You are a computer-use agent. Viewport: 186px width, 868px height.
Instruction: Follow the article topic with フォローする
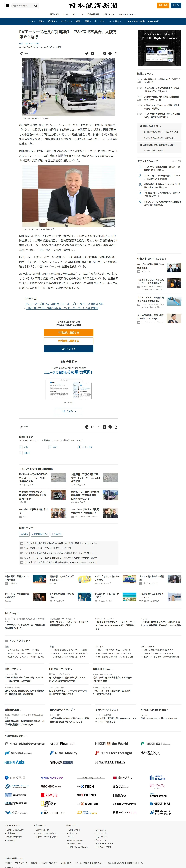coord(32,43)
